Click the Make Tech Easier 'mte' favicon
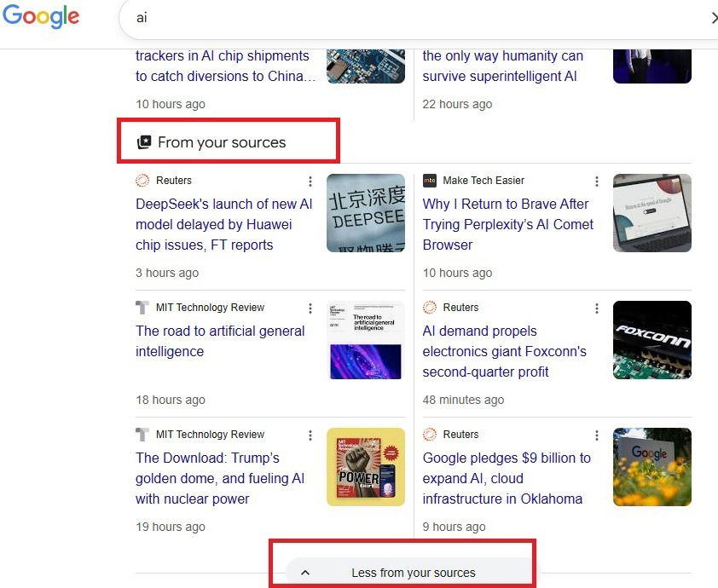The width and height of the screenshot is (718, 588). point(430,181)
